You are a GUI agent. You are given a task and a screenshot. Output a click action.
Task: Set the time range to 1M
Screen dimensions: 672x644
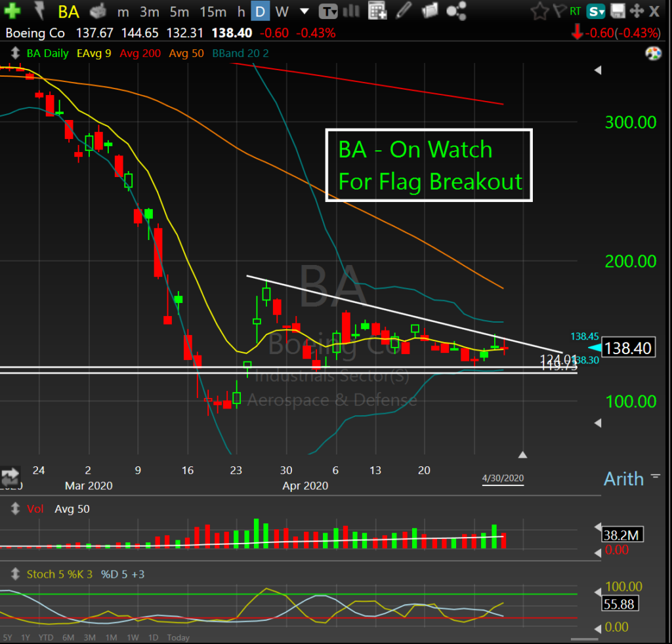point(112,637)
